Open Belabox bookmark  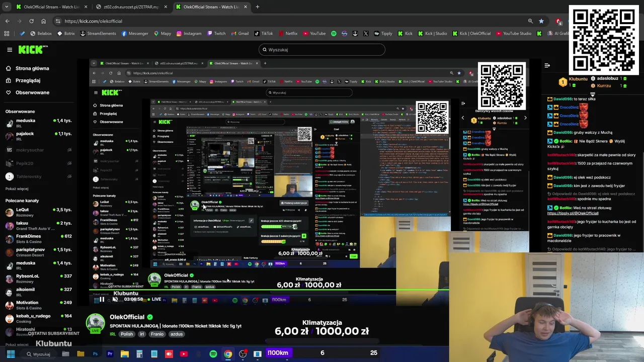(x=41, y=34)
